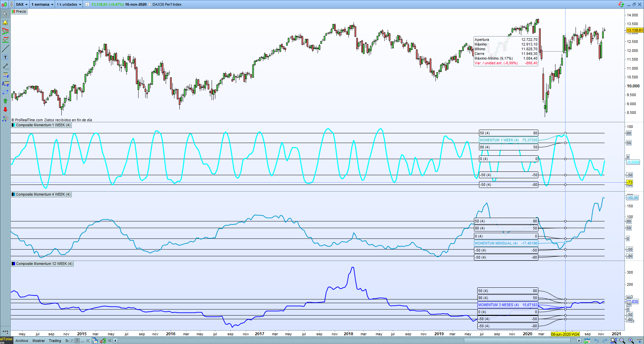
Task: Click the refresh icon at top right
Action: [621, 4]
